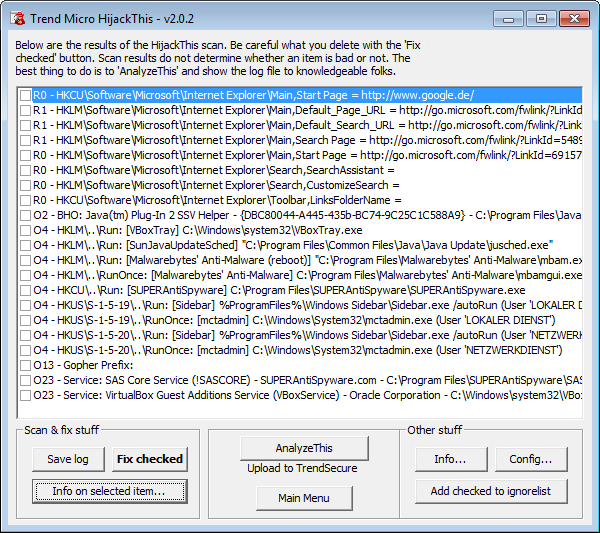Tick the SAS Core Service O23 checkbox
Image resolution: width=600 pixels, height=533 pixels.
pos(25,380)
